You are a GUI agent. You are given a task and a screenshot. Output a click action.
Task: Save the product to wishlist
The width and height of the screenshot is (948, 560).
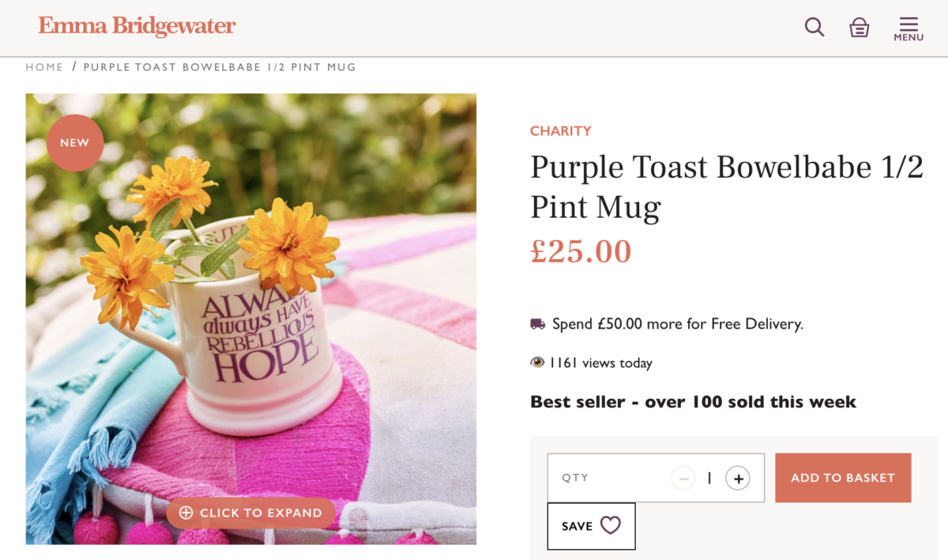pyautogui.click(x=591, y=526)
